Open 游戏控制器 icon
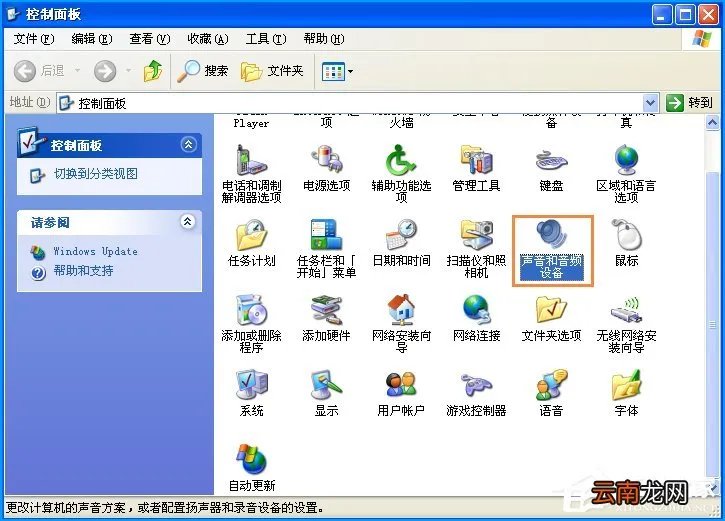This screenshot has height=521, width=725. 476,393
